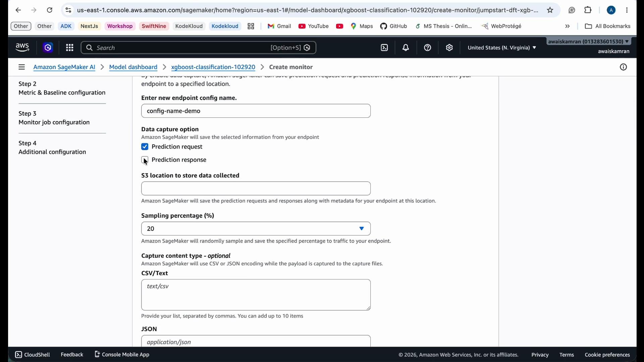Open red YouTube icon-only bookmark
The image size is (644, 362).
click(x=340, y=26)
